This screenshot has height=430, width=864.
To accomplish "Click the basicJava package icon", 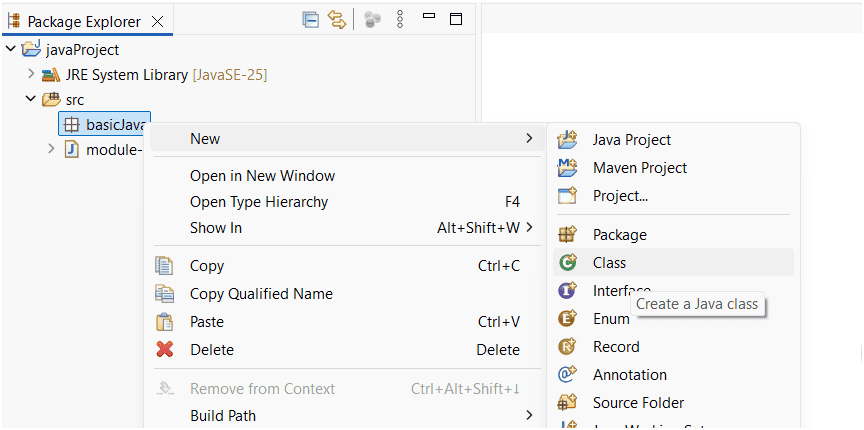I will click(72, 125).
